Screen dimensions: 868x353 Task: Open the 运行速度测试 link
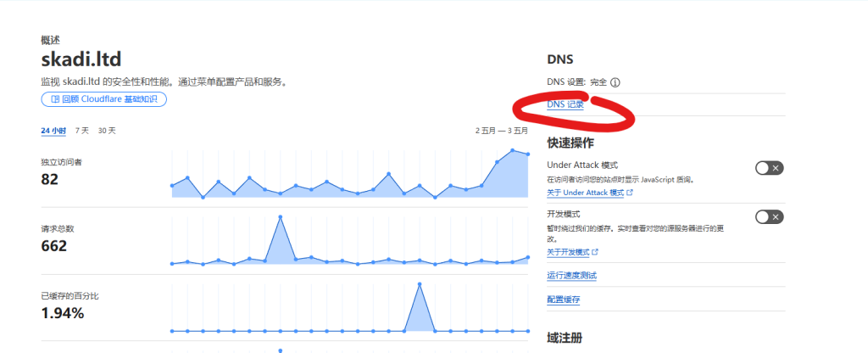pyautogui.click(x=572, y=276)
